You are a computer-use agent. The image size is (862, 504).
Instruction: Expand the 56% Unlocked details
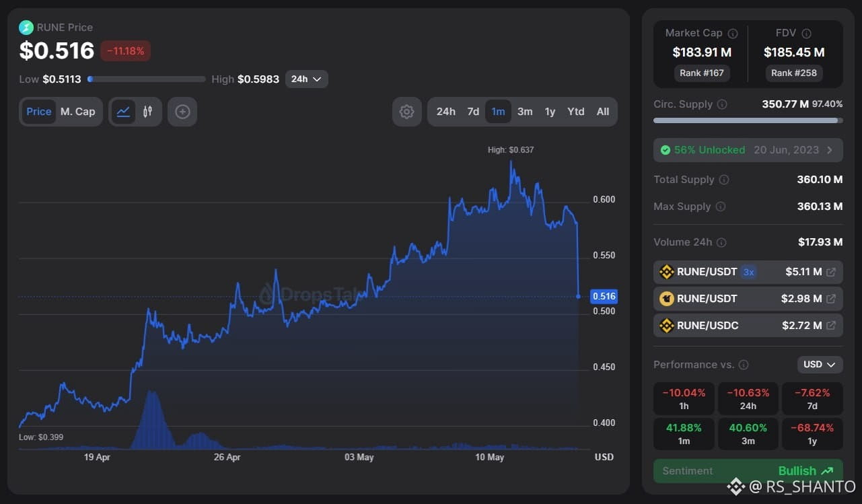[x=748, y=150]
